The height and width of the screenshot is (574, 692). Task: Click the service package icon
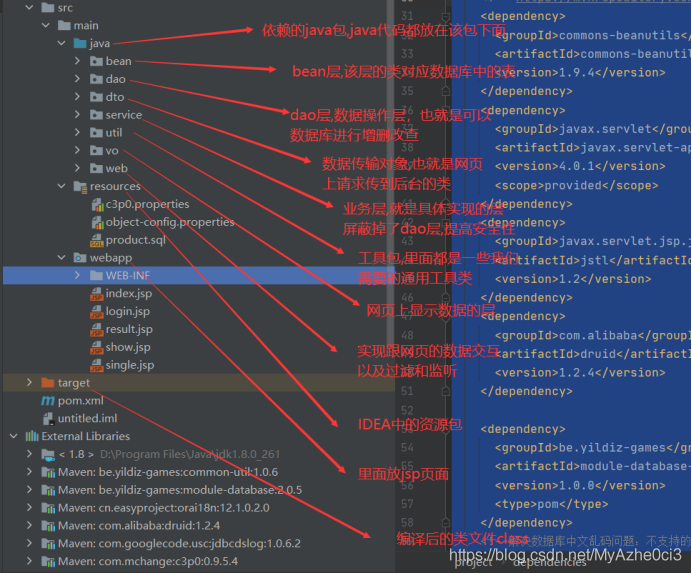coord(96,115)
